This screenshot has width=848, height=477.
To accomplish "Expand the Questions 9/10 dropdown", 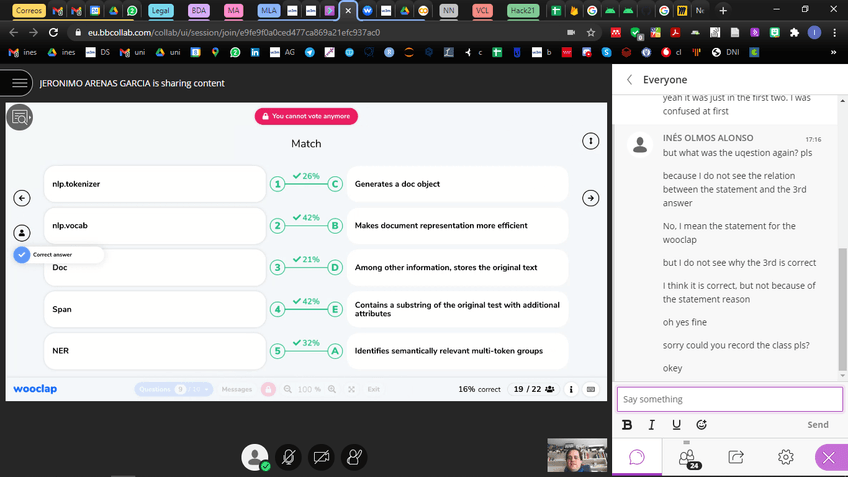I will point(174,389).
